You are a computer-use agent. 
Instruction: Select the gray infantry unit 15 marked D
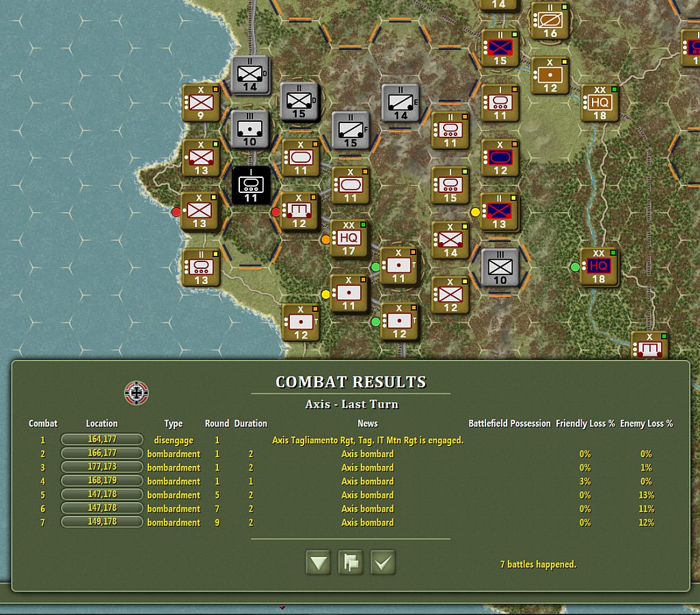(299, 103)
